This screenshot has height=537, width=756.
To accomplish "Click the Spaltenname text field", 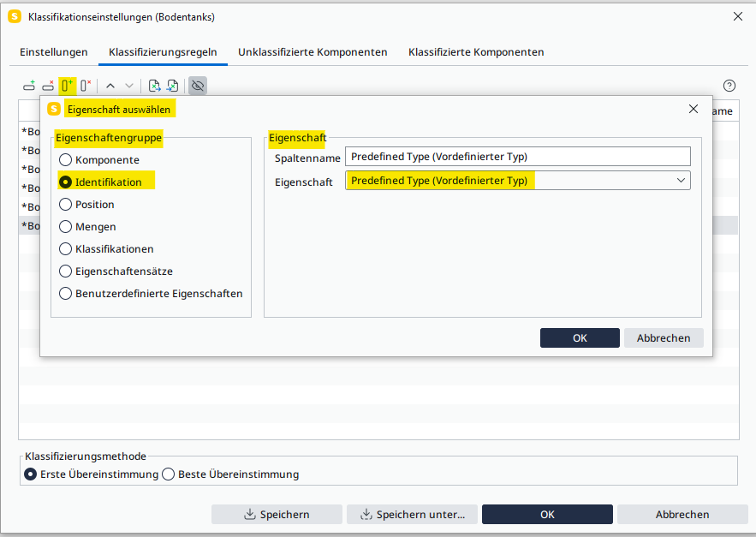I will coord(517,157).
